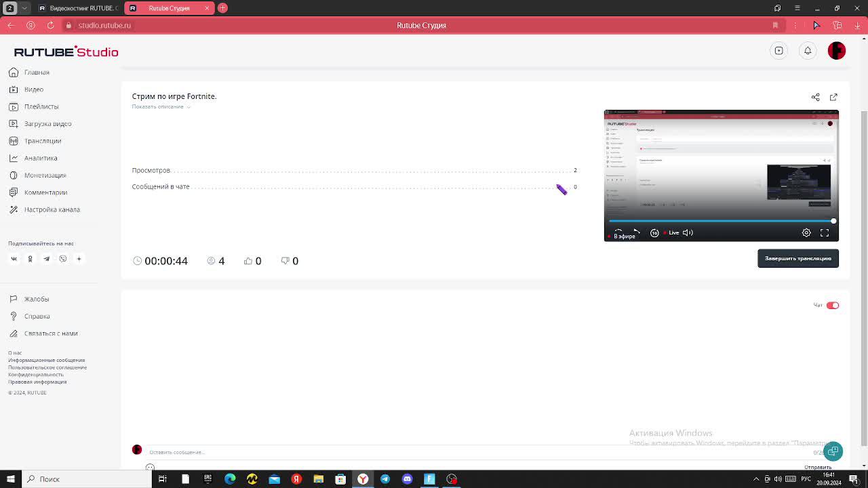Click the add video icon in header

coord(779,51)
